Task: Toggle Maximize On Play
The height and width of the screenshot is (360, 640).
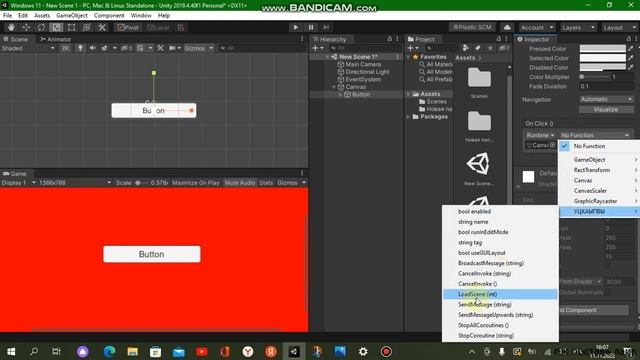Action: coord(196,183)
